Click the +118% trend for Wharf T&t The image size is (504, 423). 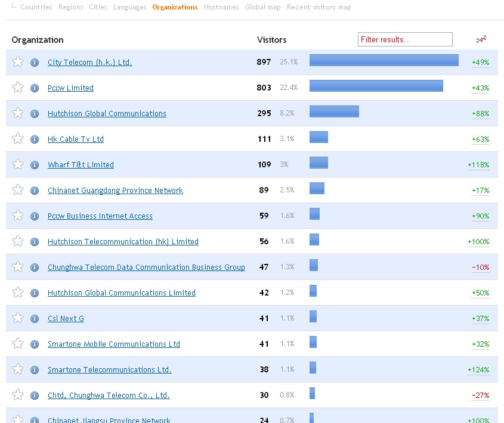click(478, 165)
